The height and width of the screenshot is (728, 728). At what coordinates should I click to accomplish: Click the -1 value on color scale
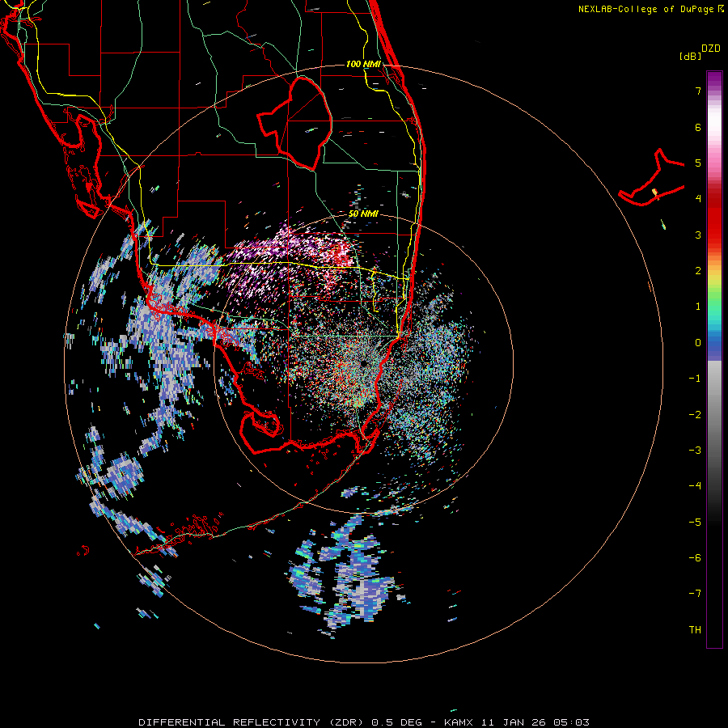tap(695, 379)
